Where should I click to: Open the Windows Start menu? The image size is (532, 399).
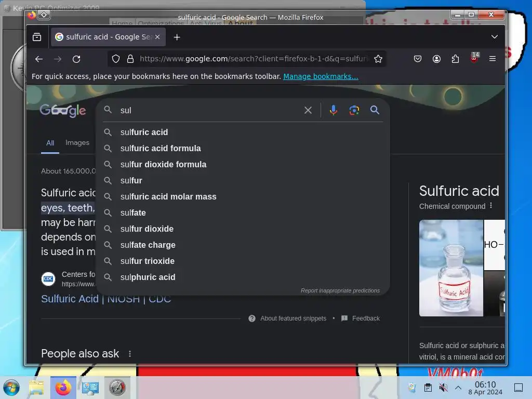(x=11, y=388)
